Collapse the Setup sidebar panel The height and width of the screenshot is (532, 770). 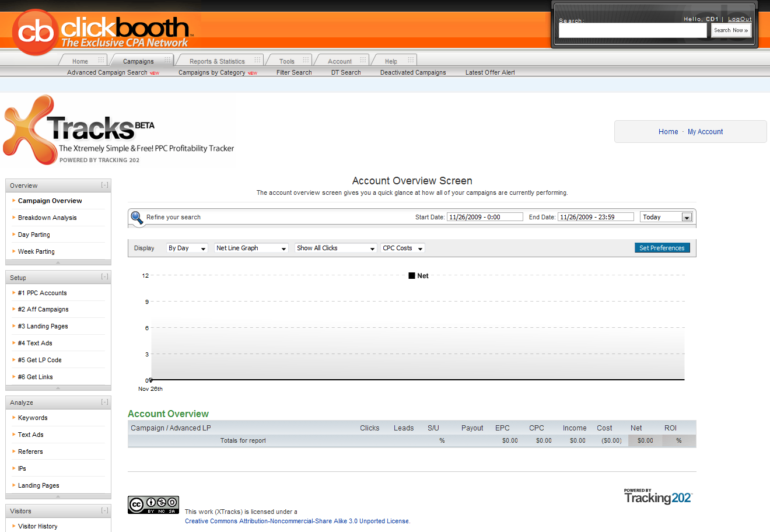click(x=104, y=277)
